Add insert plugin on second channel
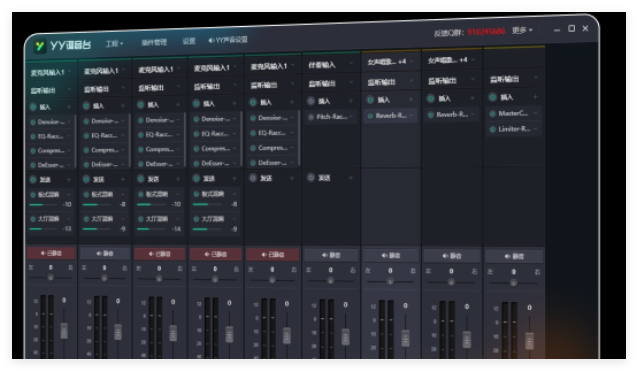 click(x=123, y=106)
